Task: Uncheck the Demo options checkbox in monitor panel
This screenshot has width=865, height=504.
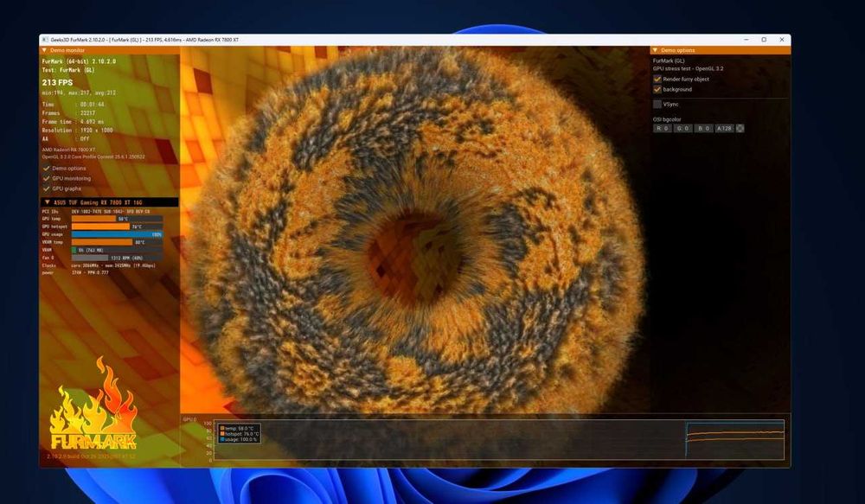Action: coord(47,169)
